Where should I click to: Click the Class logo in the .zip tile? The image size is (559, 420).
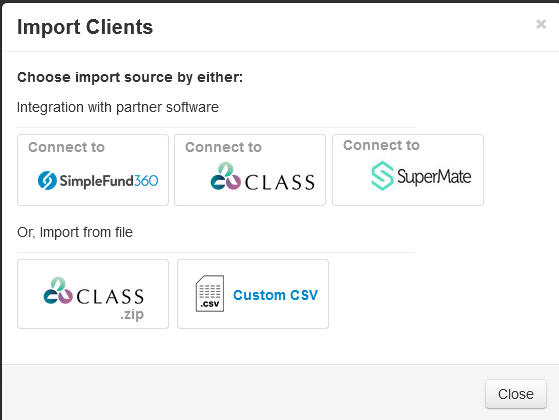58,291
